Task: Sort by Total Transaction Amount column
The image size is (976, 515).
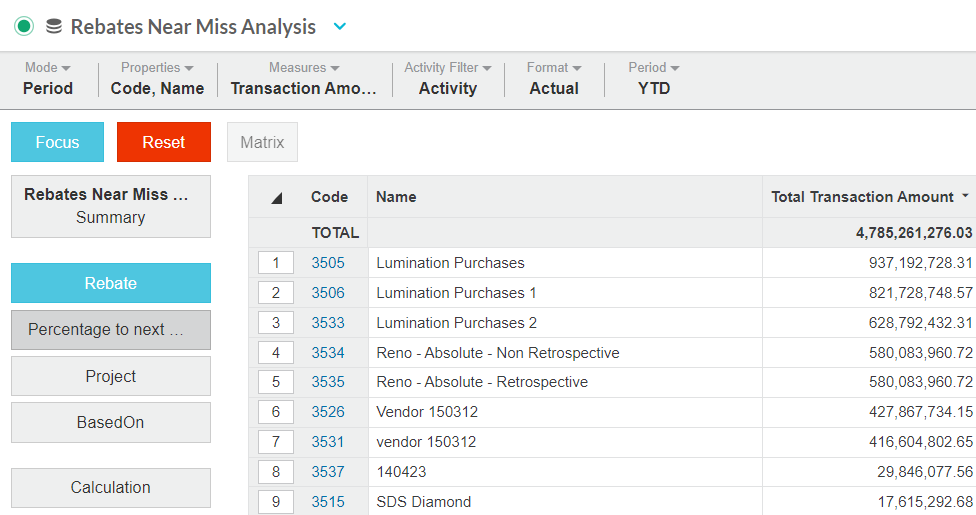Action: (x=861, y=197)
